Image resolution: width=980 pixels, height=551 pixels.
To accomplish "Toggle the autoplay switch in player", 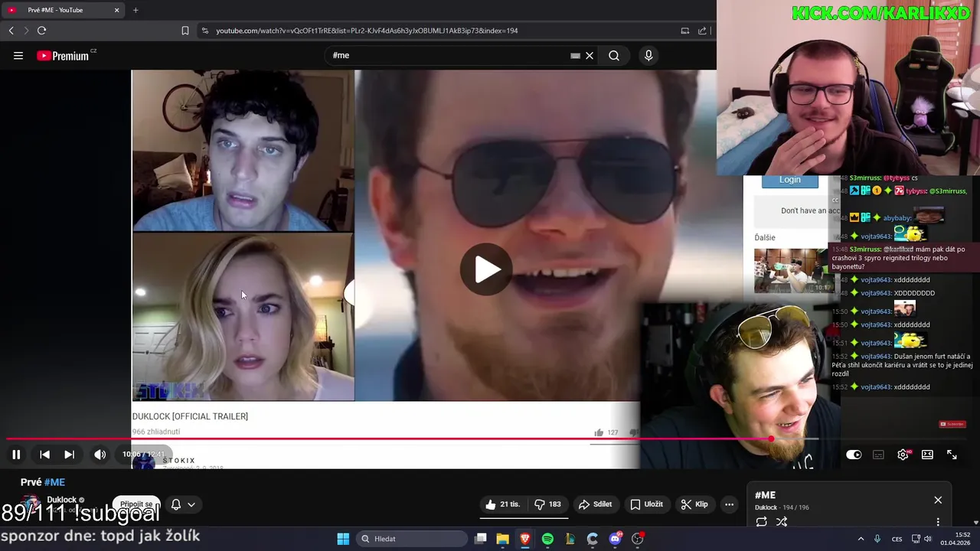I will pyautogui.click(x=854, y=455).
